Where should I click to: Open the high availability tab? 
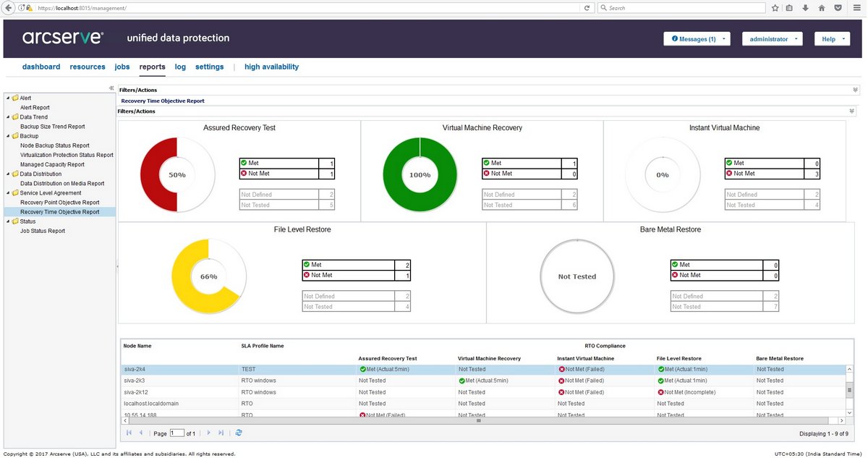tap(271, 67)
